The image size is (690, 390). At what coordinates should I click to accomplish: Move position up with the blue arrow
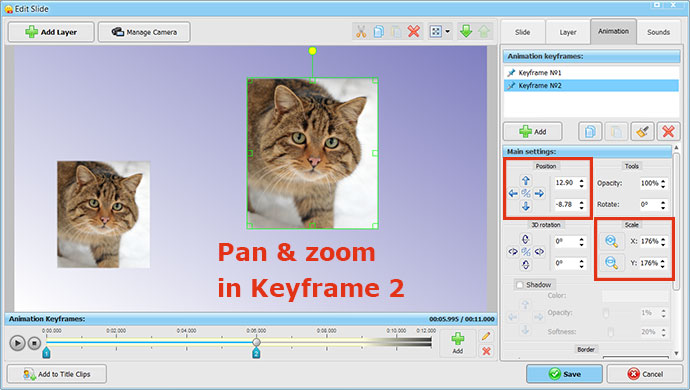click(526, 180)
